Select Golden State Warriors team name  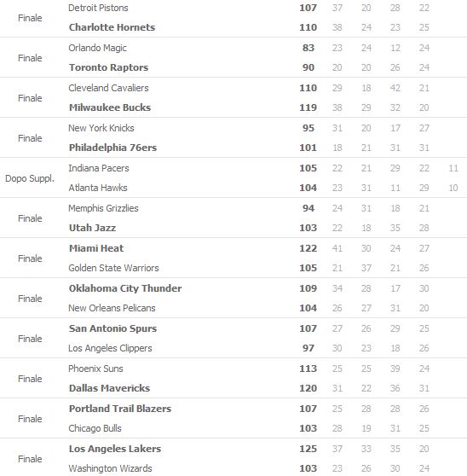pyautogui.click(x=113, y=268)
